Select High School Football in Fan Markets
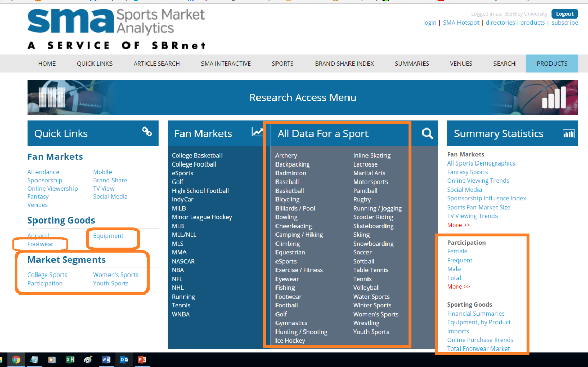 pyautogui.click(x=200, y=191)
